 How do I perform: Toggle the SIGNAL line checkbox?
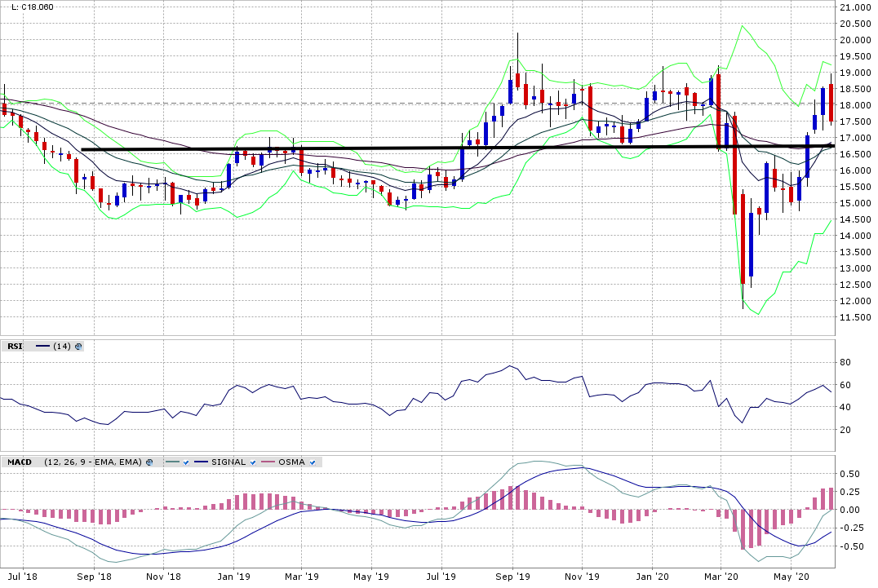pyautogui.click(x=253, y=462)
